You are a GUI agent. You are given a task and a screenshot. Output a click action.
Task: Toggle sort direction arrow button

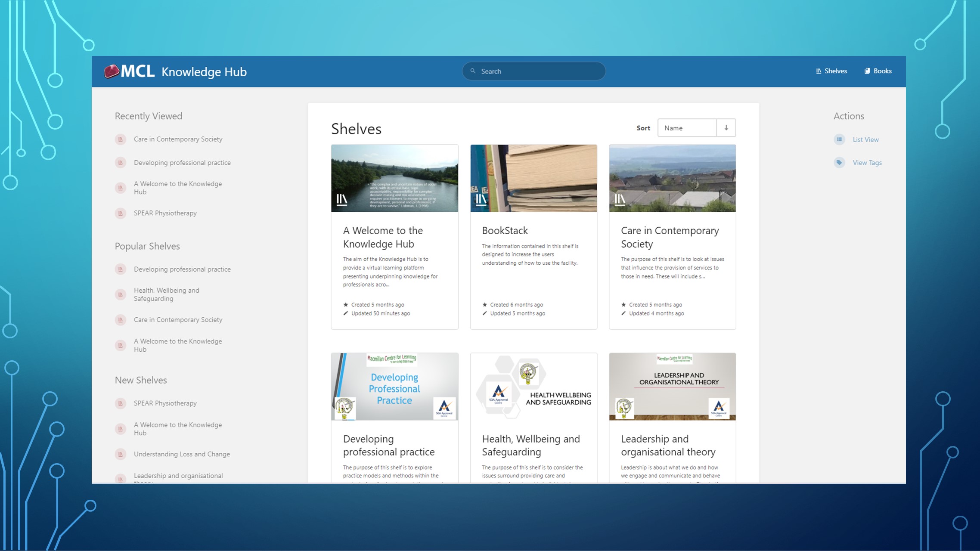[x=726, y=128]
